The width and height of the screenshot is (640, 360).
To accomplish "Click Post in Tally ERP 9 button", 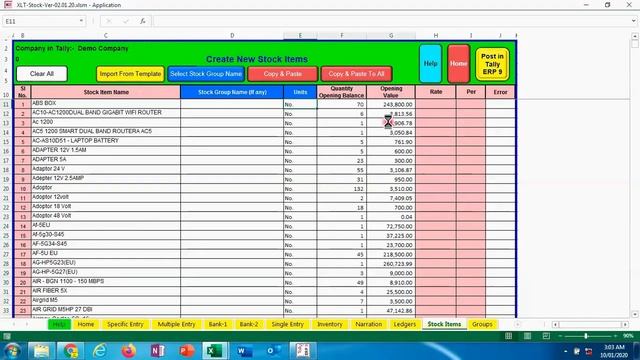I will coord(492,64).
